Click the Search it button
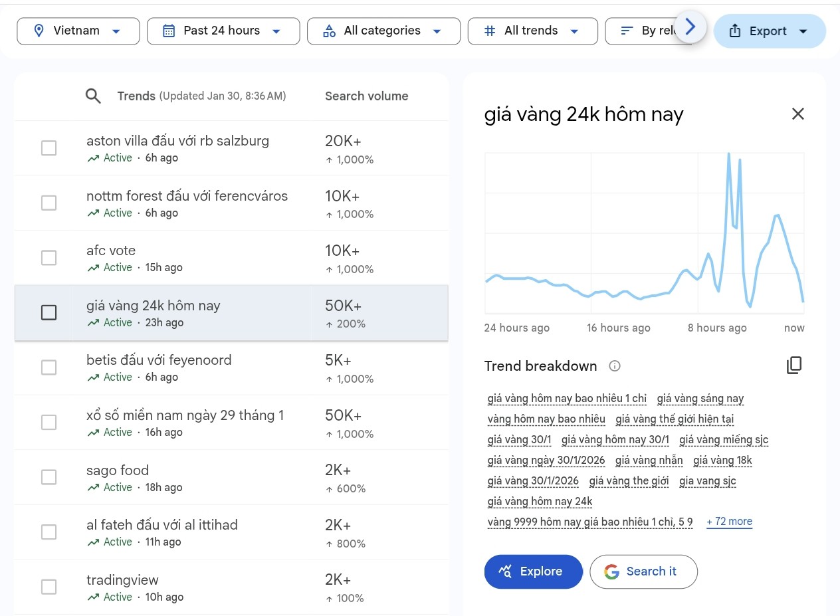 tap(643, 571)
